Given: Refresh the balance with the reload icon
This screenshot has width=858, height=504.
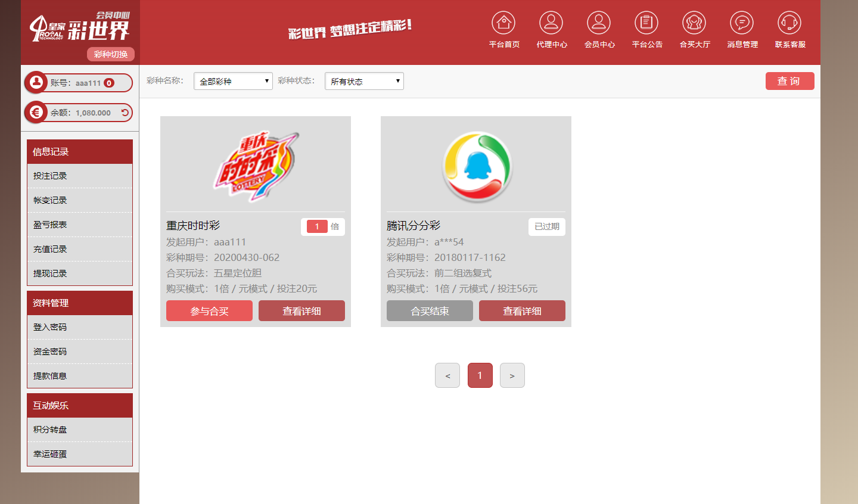Looking at the screenshot, I should (125, 113).
